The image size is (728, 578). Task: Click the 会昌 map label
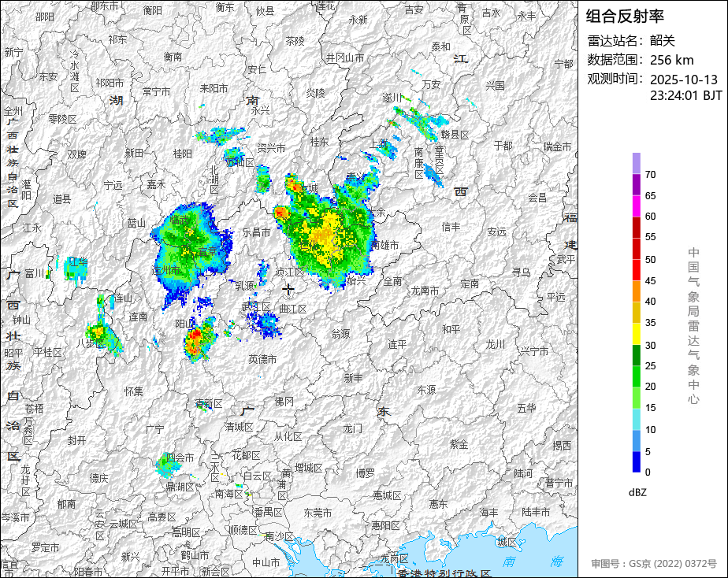[x=537, y=198]
